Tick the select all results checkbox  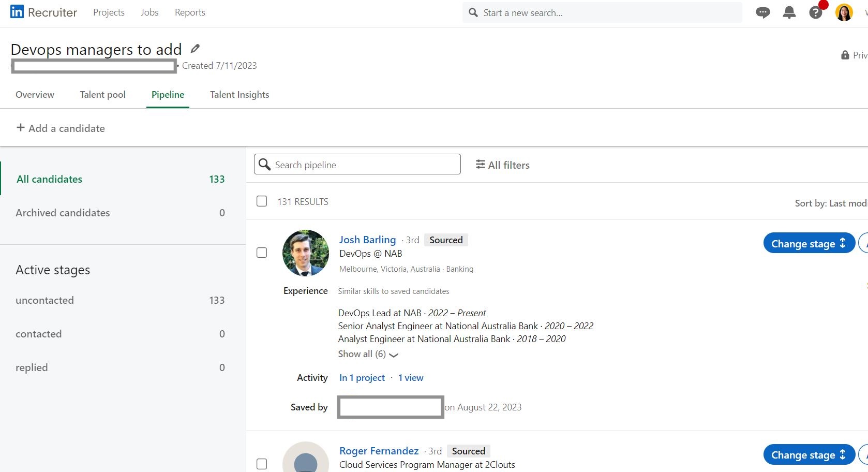tap(262, 201)
